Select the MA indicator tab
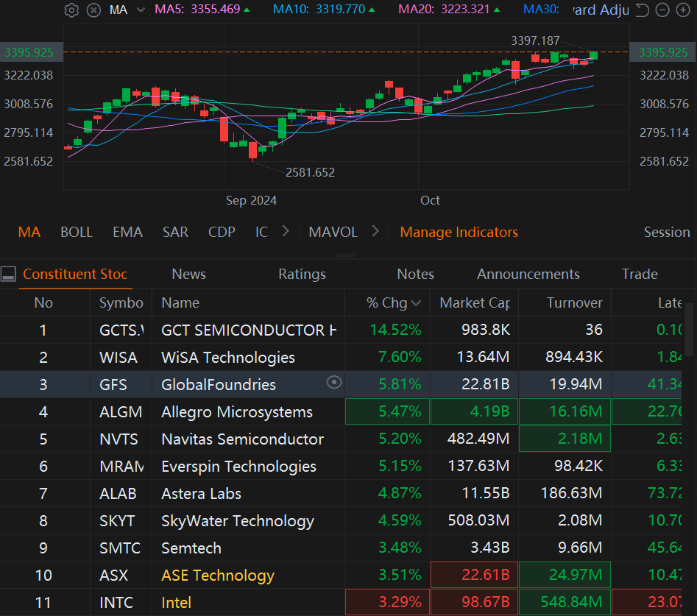 tap(29, 232)
